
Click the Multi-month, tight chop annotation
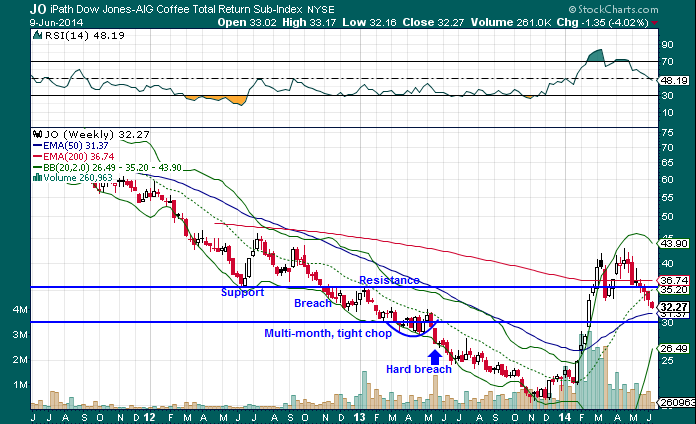[327, 333]
